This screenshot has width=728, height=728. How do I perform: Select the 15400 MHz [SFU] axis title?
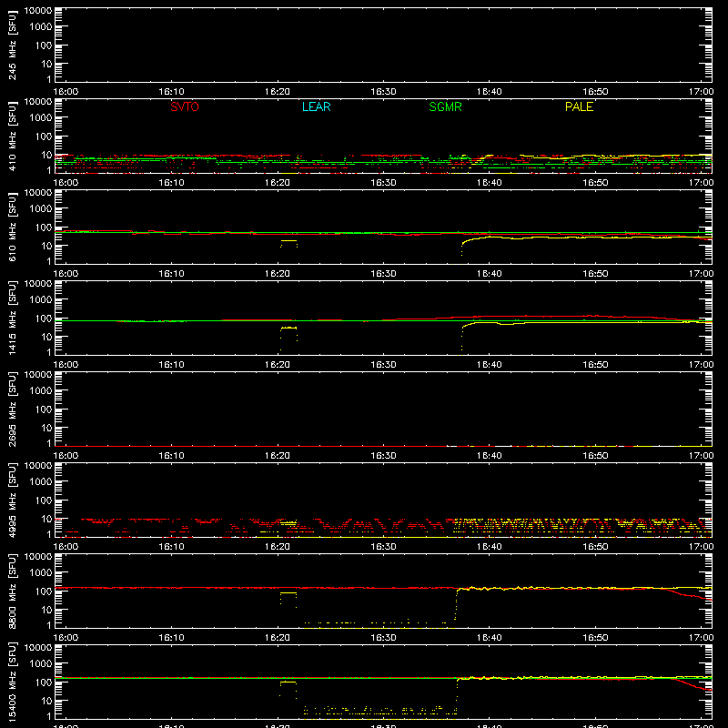click(x=13, y=682)
